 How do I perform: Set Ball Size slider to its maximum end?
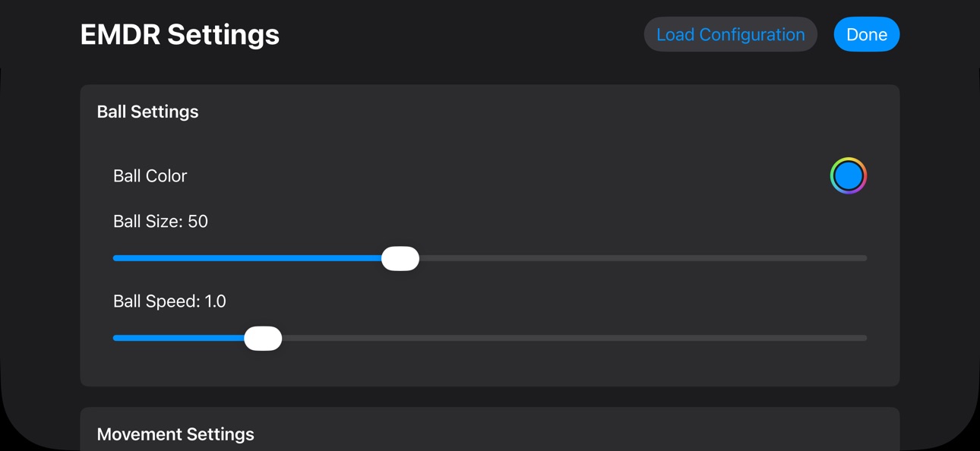click(865, 258)
